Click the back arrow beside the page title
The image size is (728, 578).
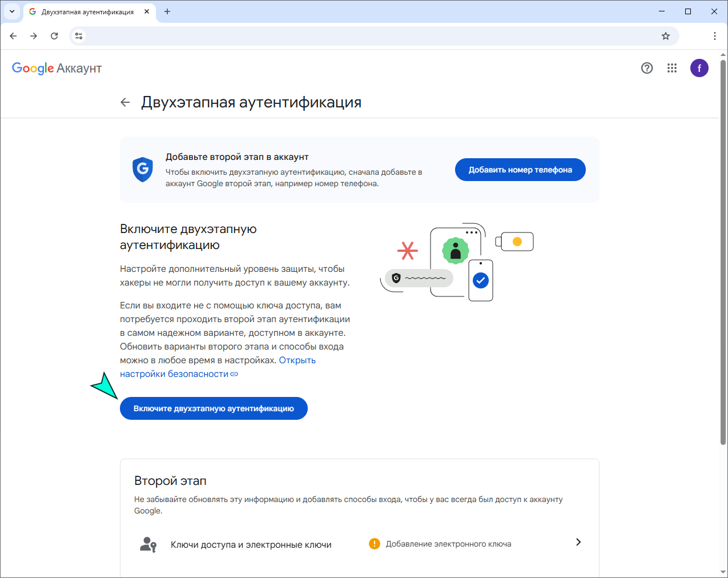click(125, 102)
